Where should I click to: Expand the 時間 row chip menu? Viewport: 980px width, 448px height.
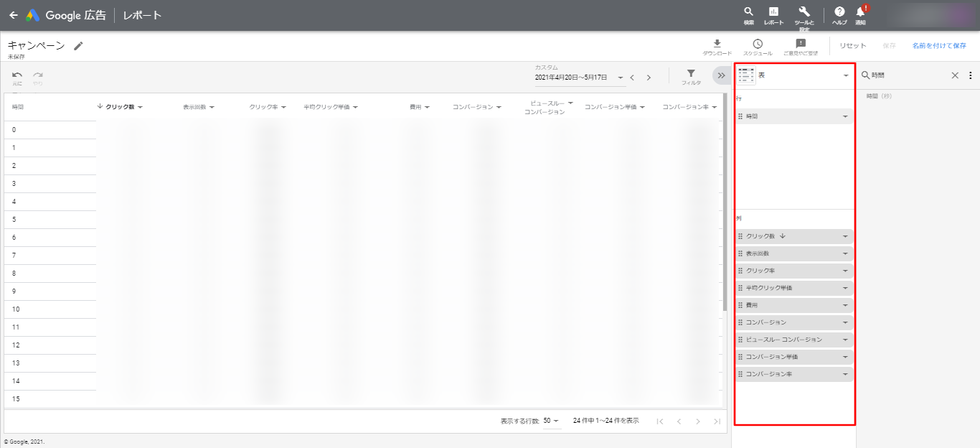point(845,116)
